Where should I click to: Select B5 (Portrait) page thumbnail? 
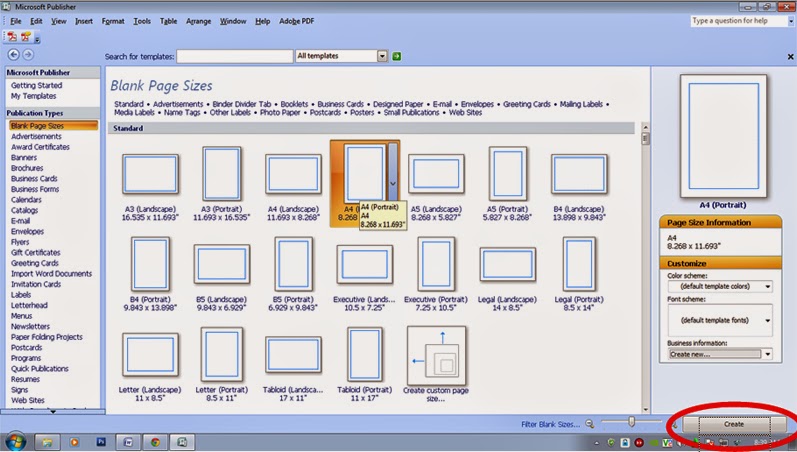click(293, 264)
